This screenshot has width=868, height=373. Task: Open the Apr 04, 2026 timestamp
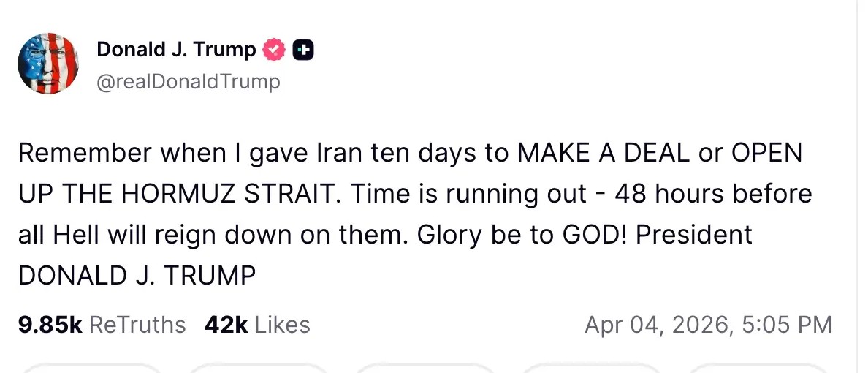tap(707, 324)
